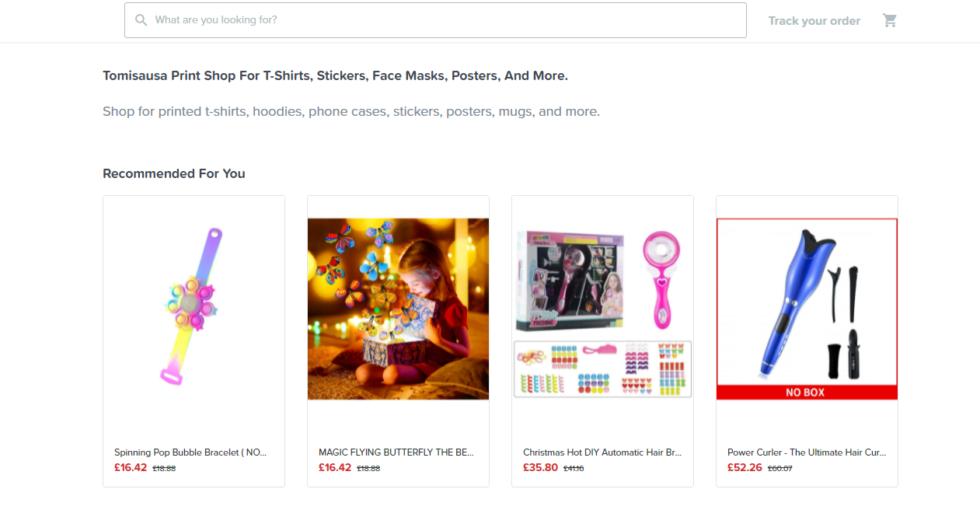Open the DIY Automatic Hair Braider image

tap(602, 309)
